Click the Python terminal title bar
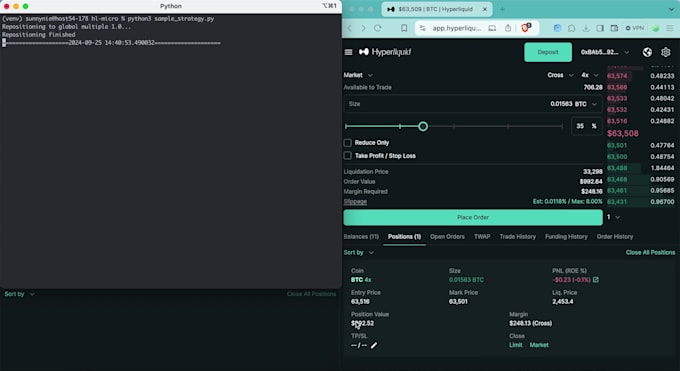The height and width of the screenshot is (371, 680). click(x=171, y=6)
